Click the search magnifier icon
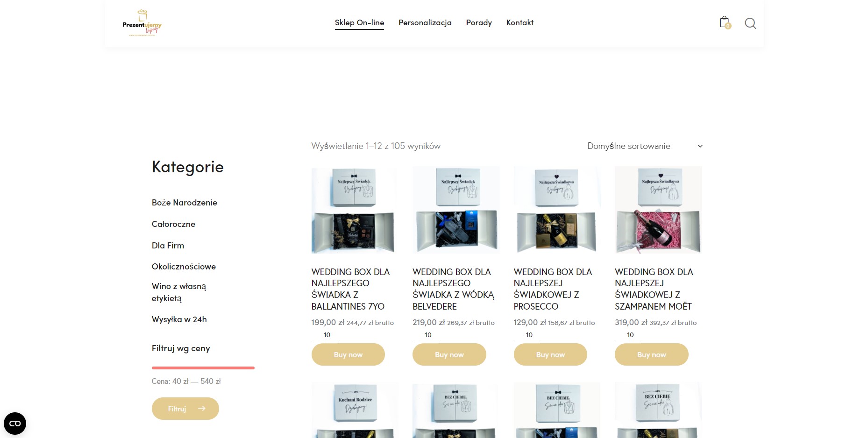This screenshot has width=868, height=438. [x=750, y=23]
